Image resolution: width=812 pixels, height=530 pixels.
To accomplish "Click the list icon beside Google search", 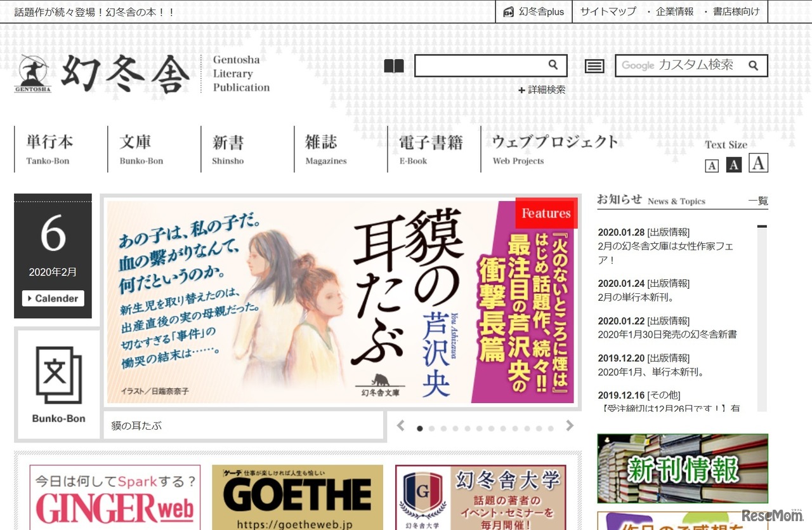I will [x=594, y=66].
